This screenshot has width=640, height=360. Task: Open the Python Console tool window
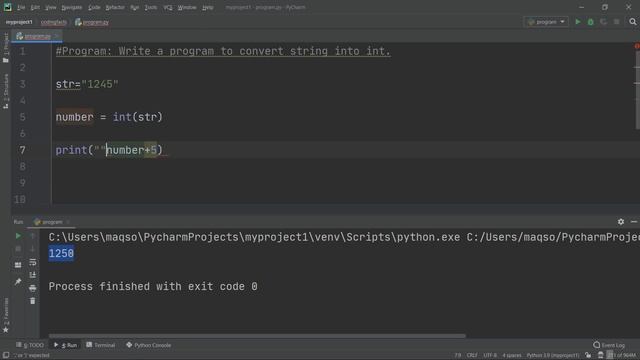click(149, 345)
